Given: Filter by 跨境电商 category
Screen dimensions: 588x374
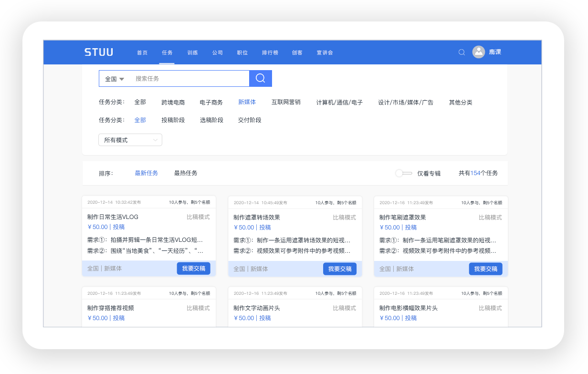Looking at the screenshot, I should (x=173, y=103).
